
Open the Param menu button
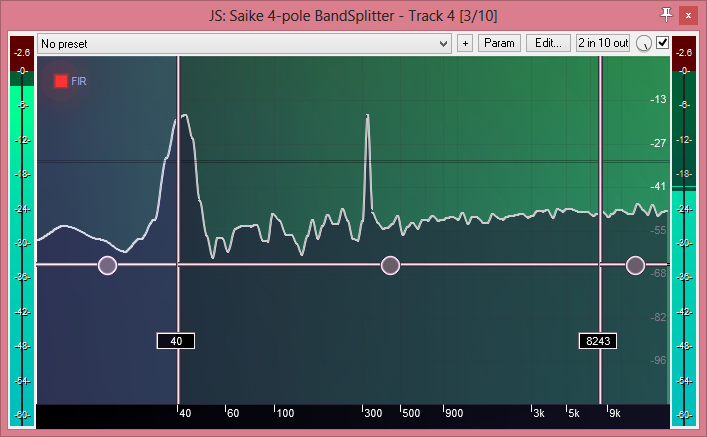[x=499, y=43]
